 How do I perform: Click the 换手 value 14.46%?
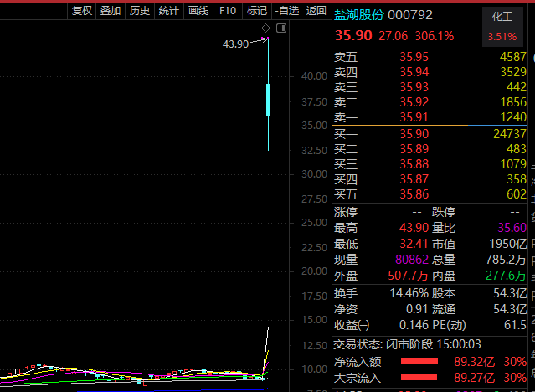point(409,293)
